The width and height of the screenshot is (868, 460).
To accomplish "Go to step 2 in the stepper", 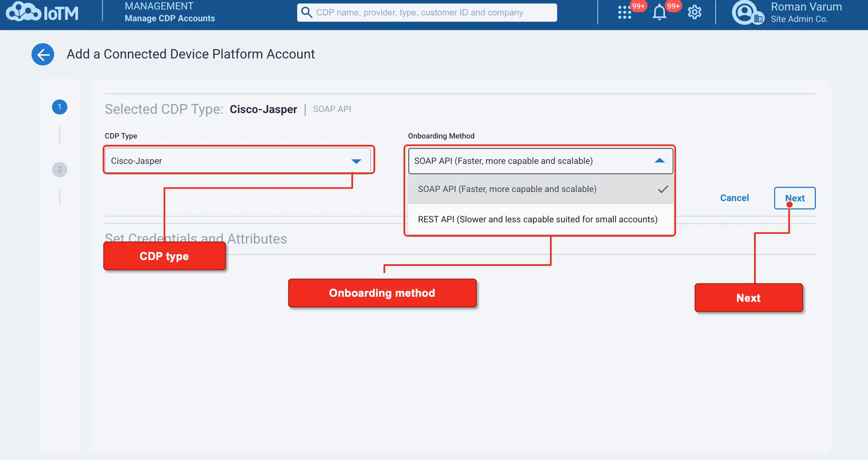I will pos(60,169).
